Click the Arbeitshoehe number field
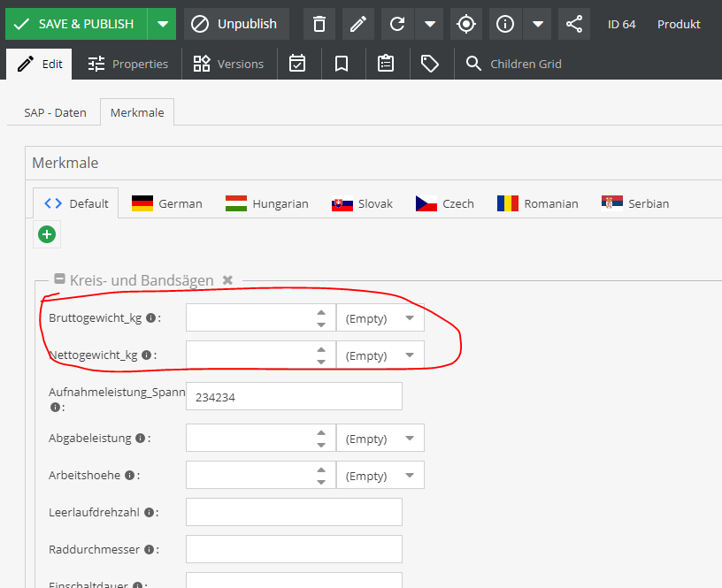Image resolution: width=722 pixels, height=588 pixels. [x=251, y=475]
